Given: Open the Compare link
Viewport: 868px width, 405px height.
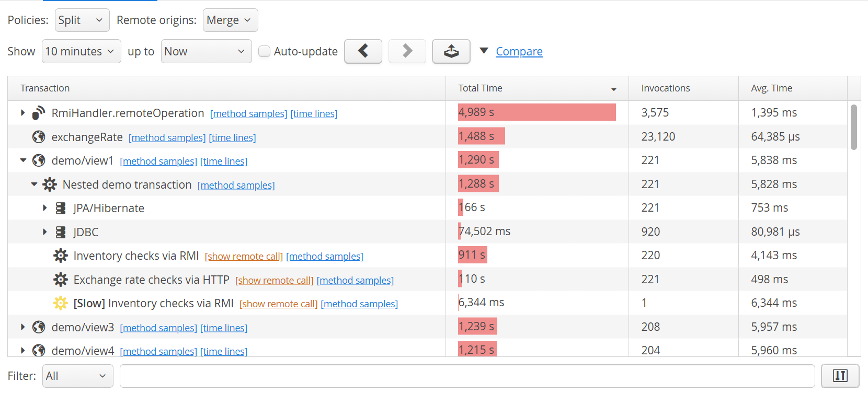Looking at the screenshot, I should click(x=519, y=51).
